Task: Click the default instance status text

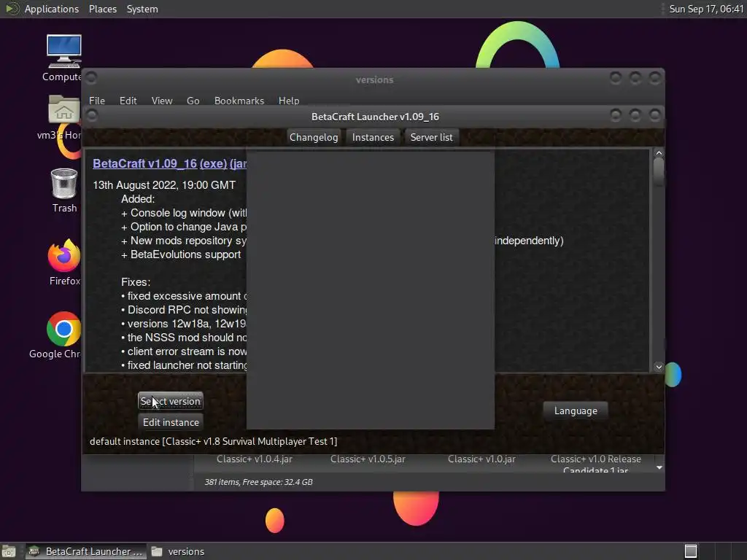Action: point(214,441)
